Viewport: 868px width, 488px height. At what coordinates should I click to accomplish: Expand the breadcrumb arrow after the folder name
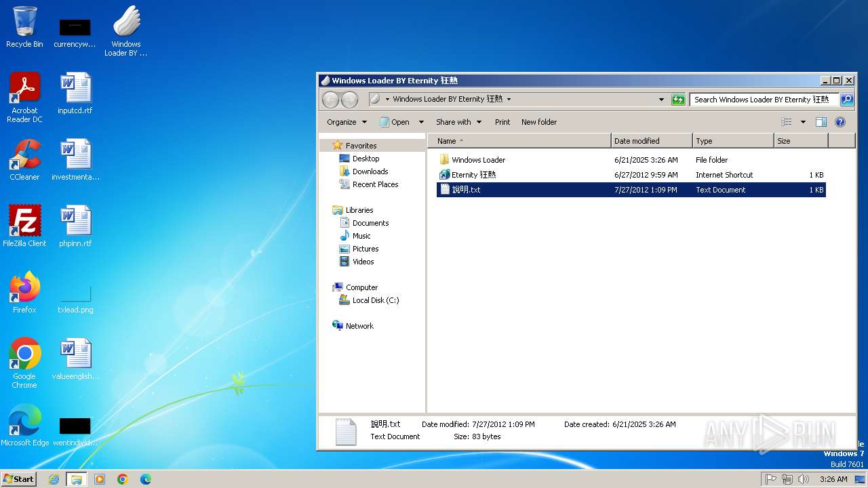509,99
